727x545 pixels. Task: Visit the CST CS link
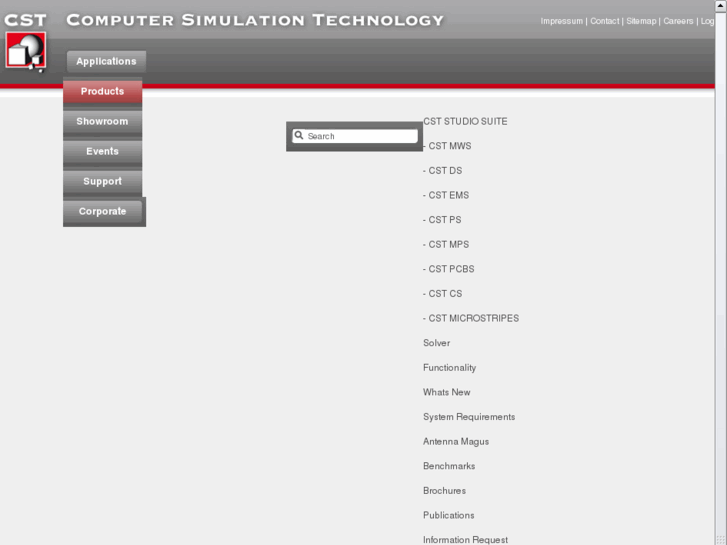(445, 294)
